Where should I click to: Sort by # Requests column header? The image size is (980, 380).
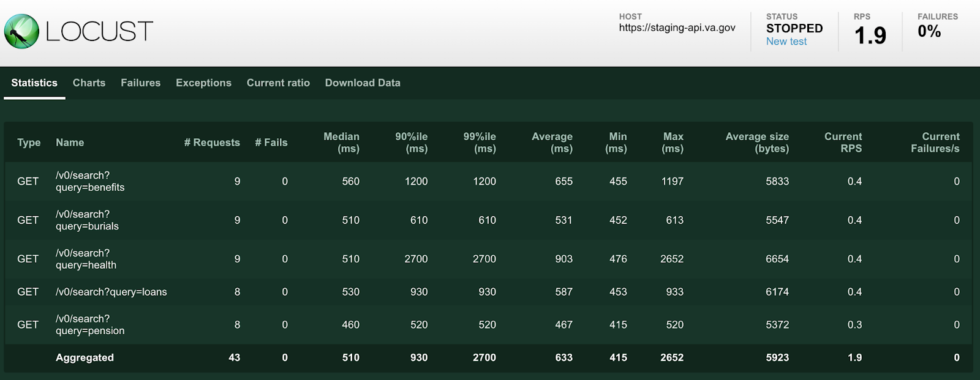[212, 143]
